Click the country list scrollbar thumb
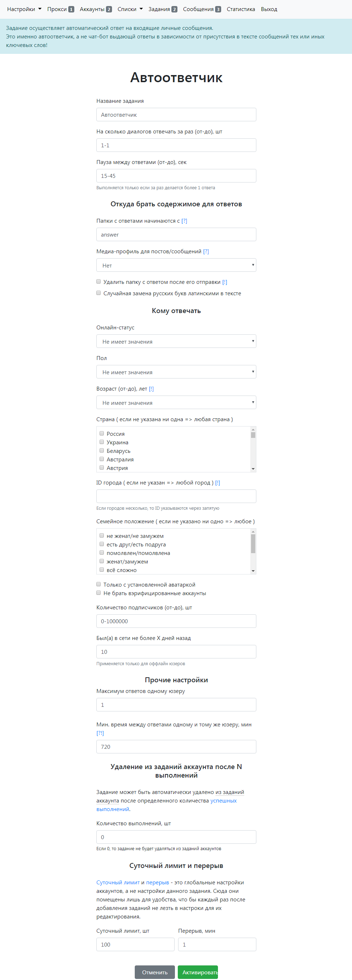352x980 pixels. coord(253,435)
